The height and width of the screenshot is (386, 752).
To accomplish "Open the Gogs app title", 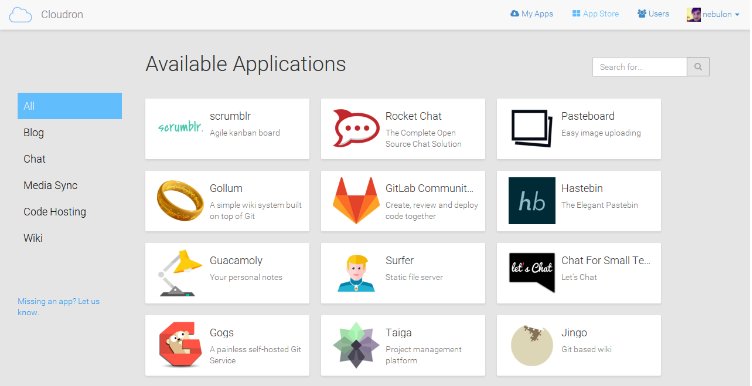I will [x=222, y=333].
